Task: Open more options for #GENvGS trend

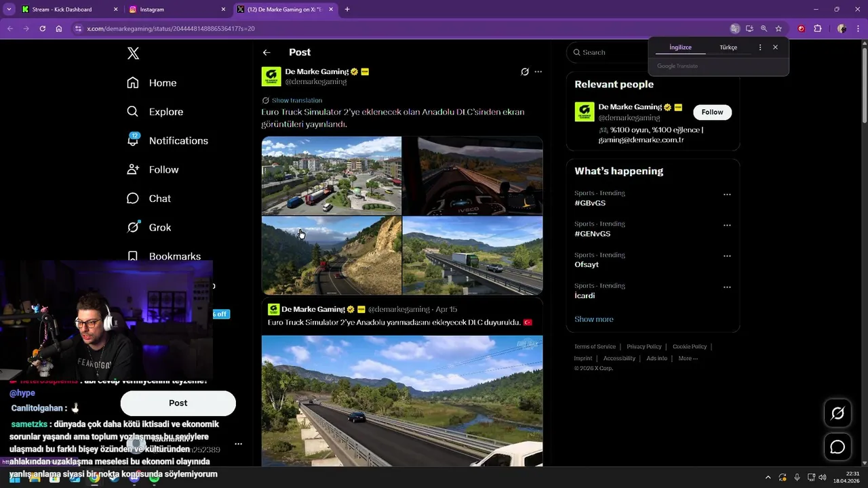Action: (x=727, y=225)
